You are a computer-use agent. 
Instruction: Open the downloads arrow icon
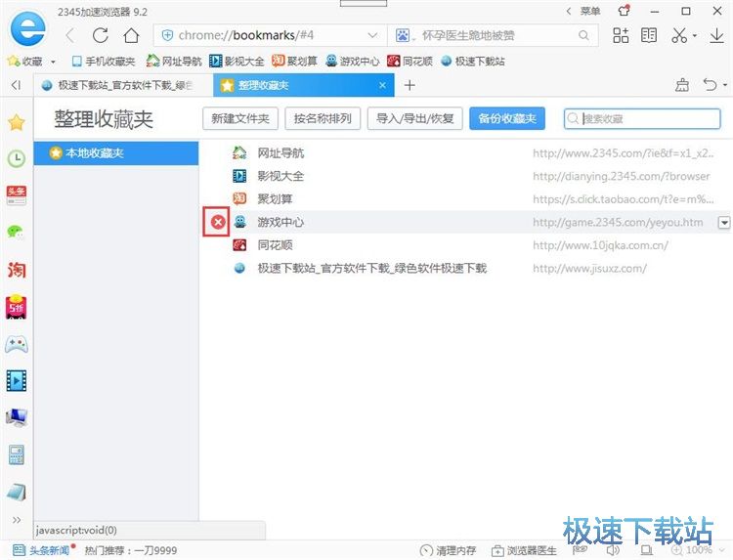coord(716,35)
